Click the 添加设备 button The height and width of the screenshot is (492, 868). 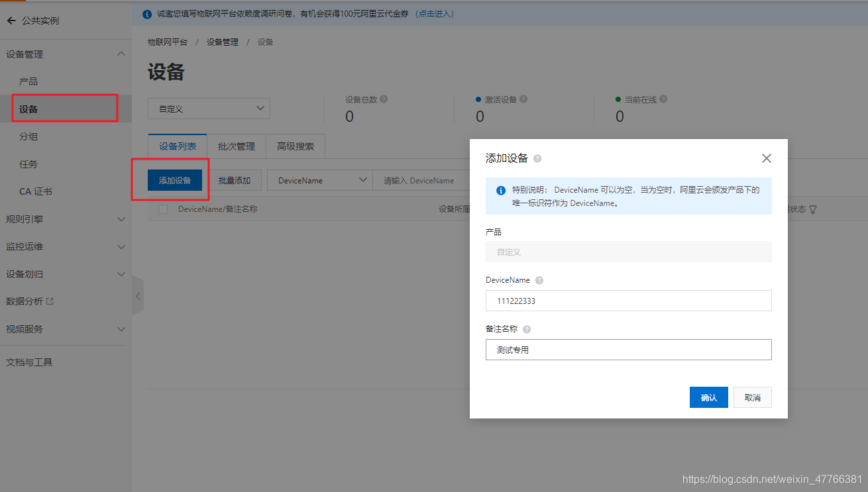pos(175,180)
